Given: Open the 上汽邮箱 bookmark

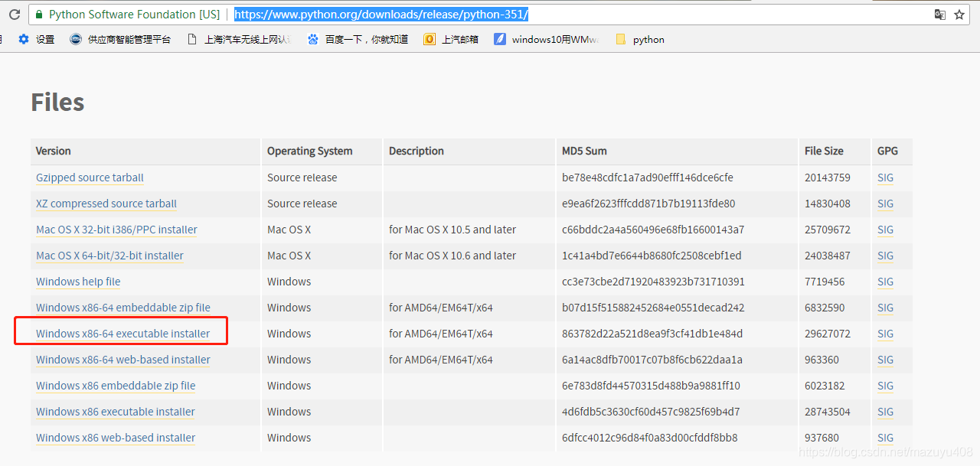Looking at the screenshot, I should click(451, 39).
